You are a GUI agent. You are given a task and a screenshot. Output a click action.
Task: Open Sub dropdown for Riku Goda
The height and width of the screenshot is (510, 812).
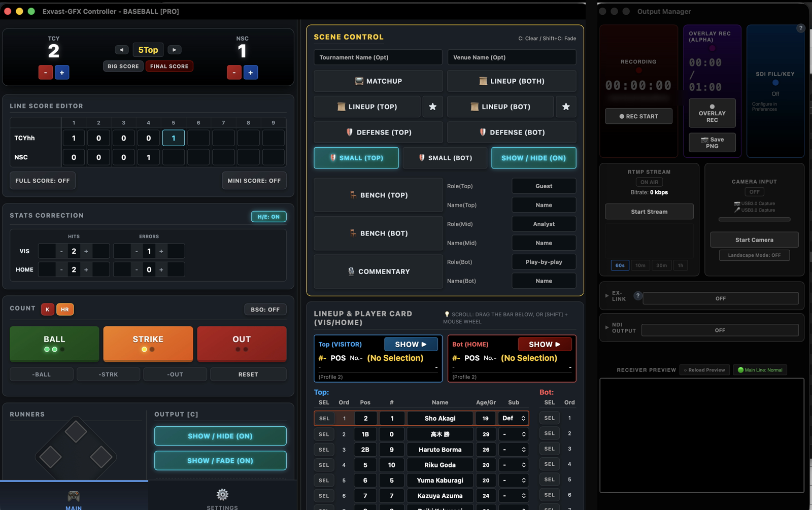pos(514,465)
